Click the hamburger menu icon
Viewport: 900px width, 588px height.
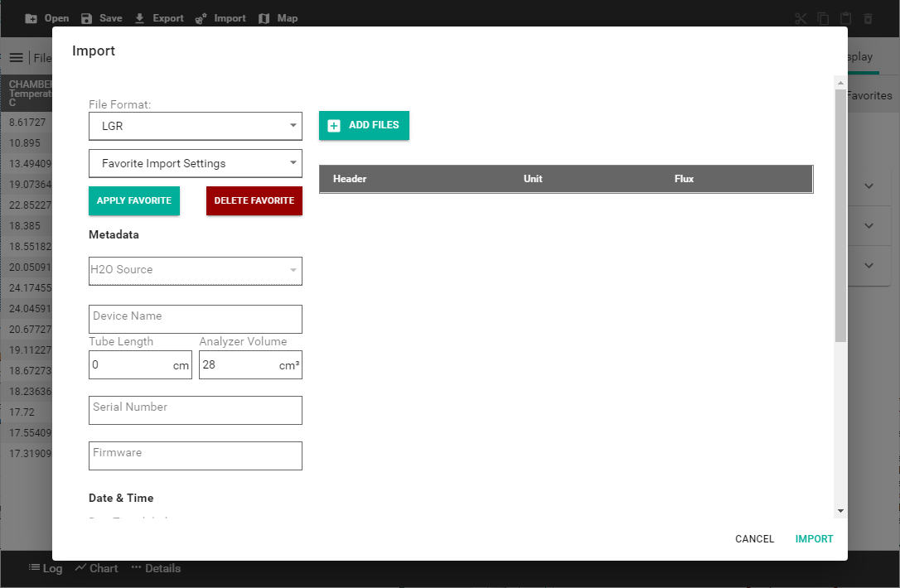(16, 58)
